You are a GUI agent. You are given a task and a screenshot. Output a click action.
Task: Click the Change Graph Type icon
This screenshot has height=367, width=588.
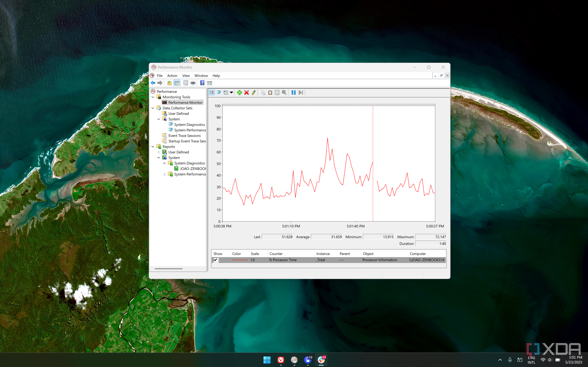pyautogui.click(x=226, y=92)
